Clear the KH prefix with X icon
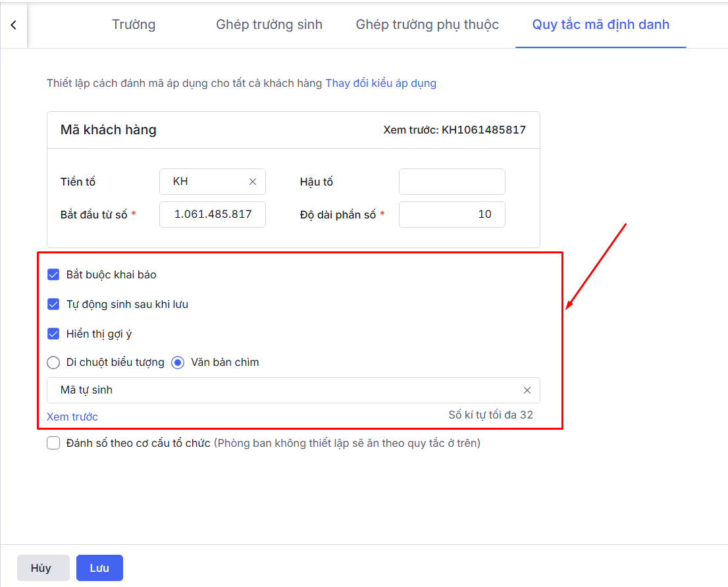This screenshot has height=587, width=728. pos(253,182)
